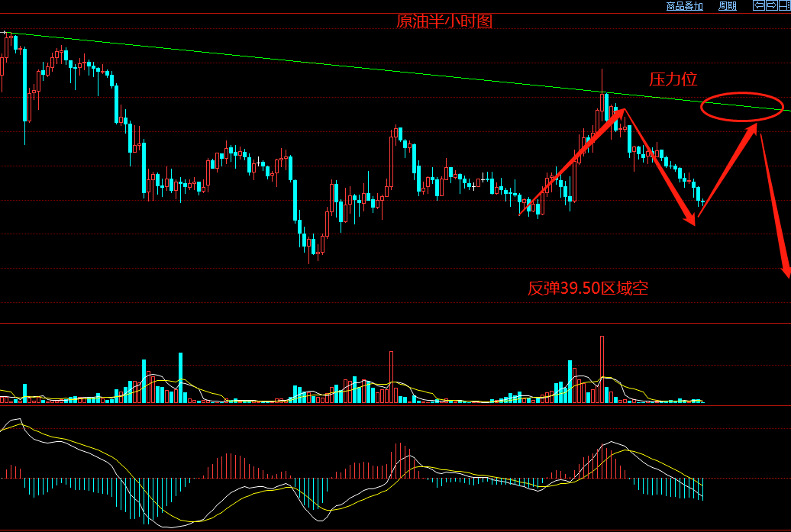This screenshot has width=791, height=532.
Task: Open the 周期 period link
Action: coord(728,6)
